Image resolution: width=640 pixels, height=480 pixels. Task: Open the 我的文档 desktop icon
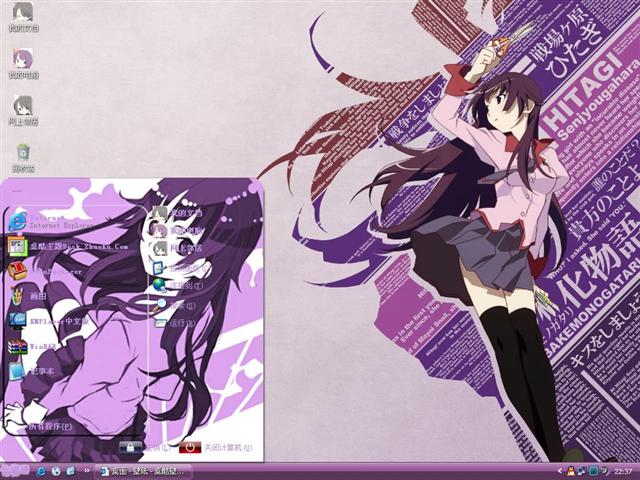23,17
